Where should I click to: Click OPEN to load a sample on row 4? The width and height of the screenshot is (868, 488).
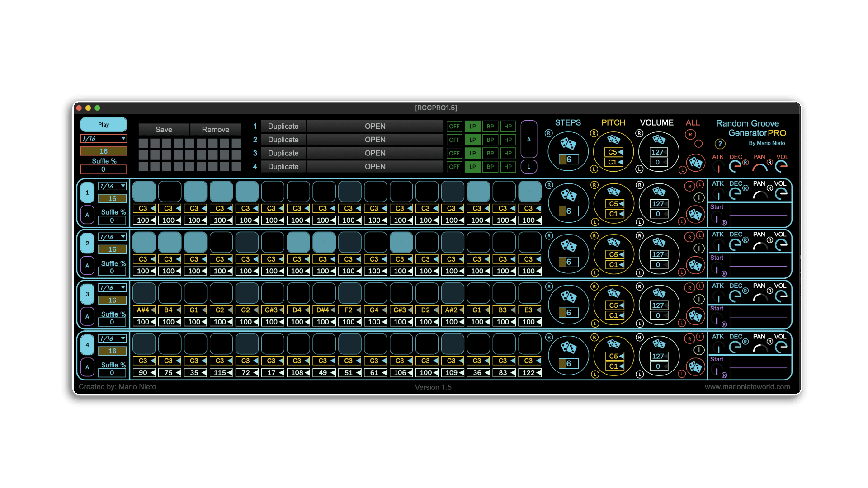pos(375,167)
